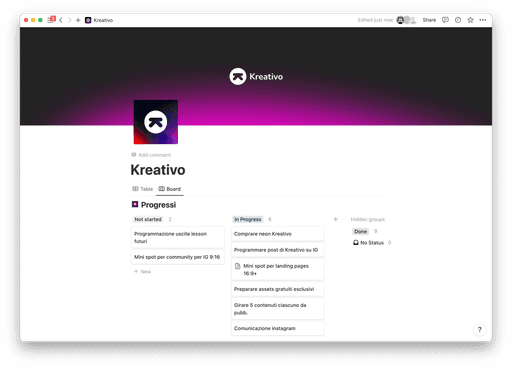Click Kreativo breadcrumb text in title bar

tap(103, 20)
